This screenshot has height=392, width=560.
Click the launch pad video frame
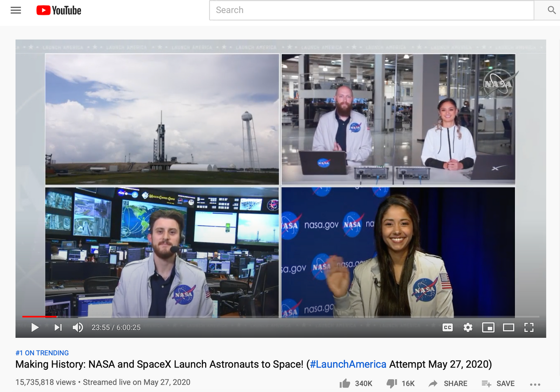point(162,119)
